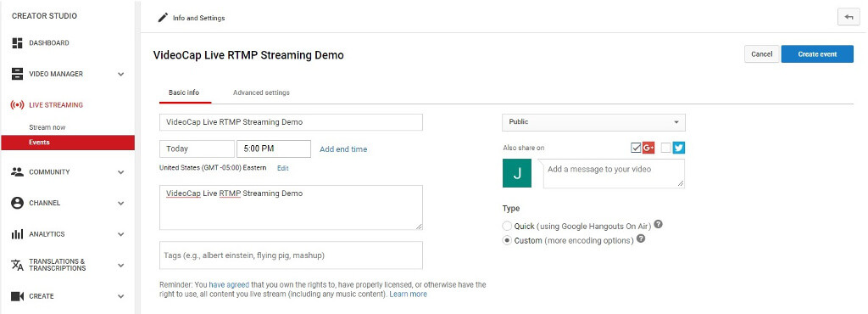Expand the Video Manager chevron
This screenshot has height=314, width=868.
[x=121, y=74]
